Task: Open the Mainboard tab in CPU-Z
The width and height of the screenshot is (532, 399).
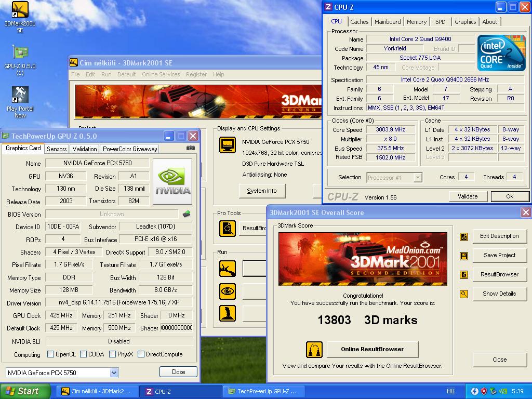Action: [x=388, y=22]
